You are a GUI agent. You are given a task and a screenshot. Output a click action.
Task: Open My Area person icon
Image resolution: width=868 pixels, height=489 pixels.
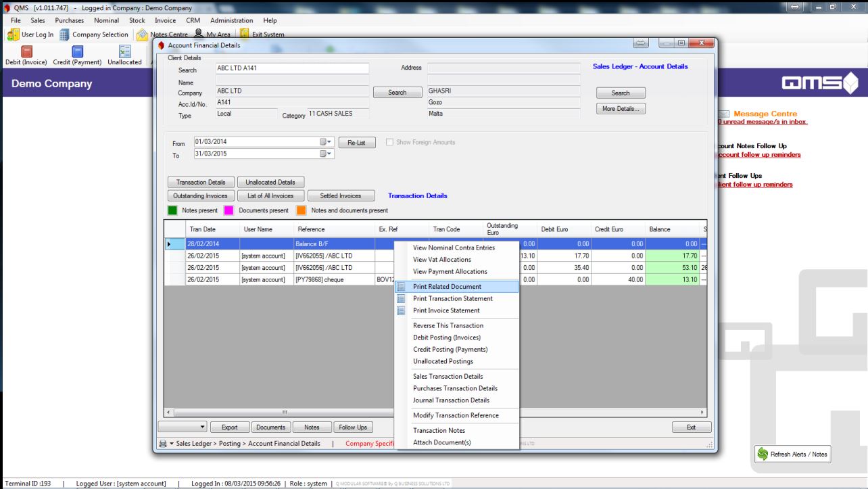pyautogui.click(x=199, y=34)
